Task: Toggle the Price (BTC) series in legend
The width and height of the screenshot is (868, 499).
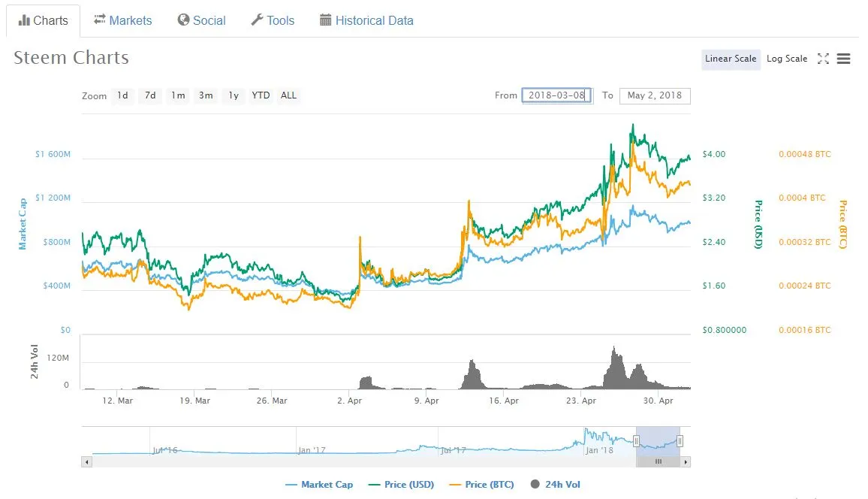Action: point(481,485)
